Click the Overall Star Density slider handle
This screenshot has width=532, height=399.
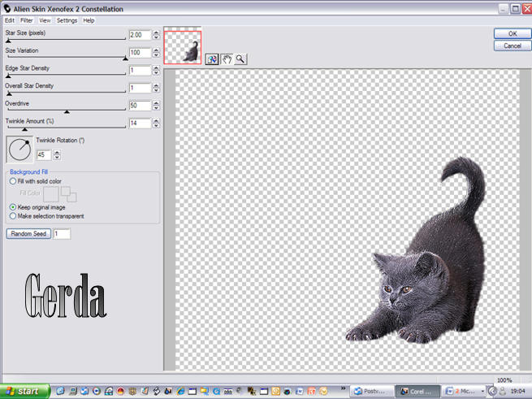(x=9, y=93)
